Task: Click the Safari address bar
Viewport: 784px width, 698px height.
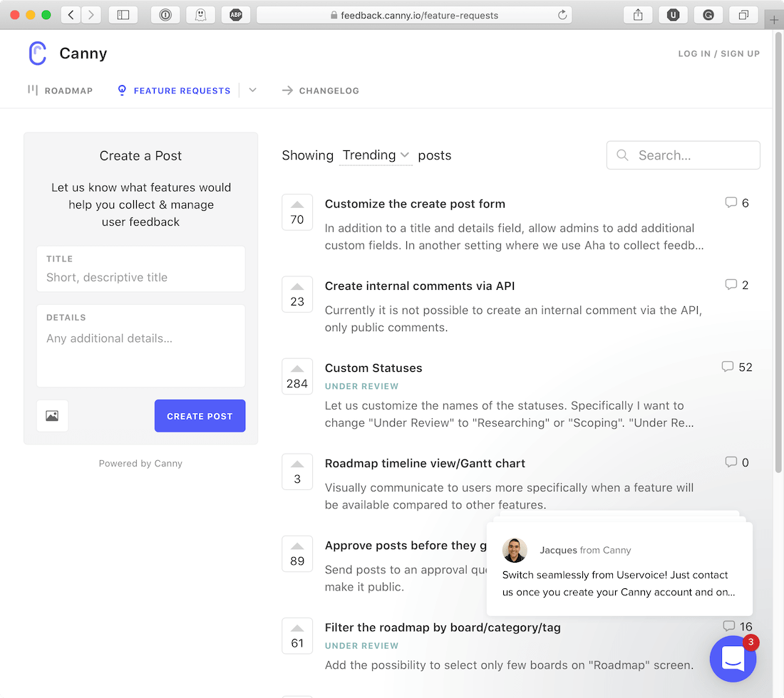Action: [414, 15]
